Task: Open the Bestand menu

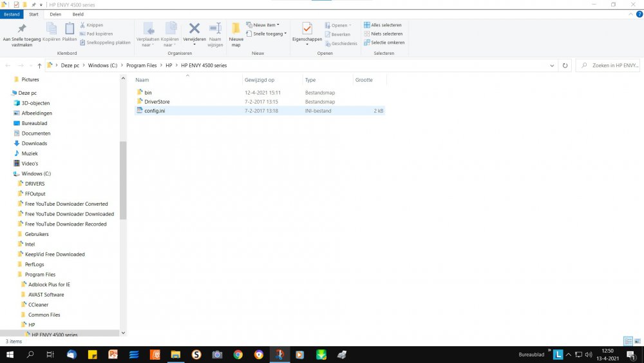Action: 12,14
